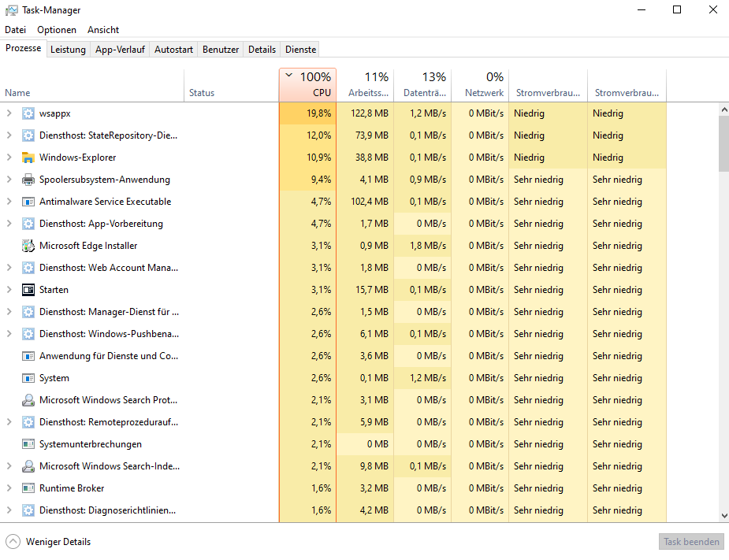Click the Anwendung für Dienste und Co... icon
This screenshot has height=560, width=729.
pyautogui.click(x=28, y=356)
